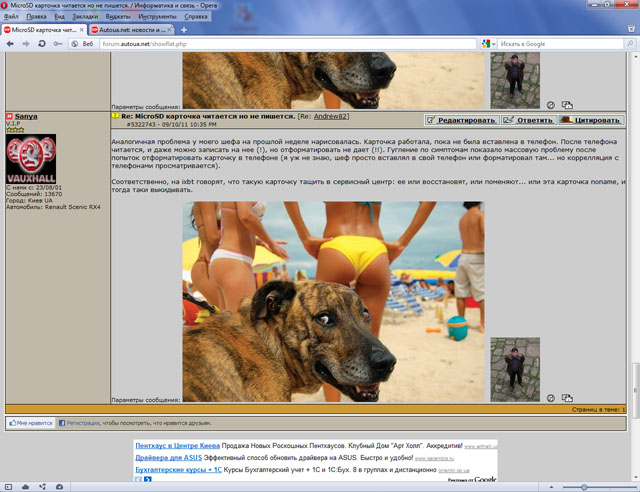
Task: Click the "Sanya" username link
Action: click(26, 116)
